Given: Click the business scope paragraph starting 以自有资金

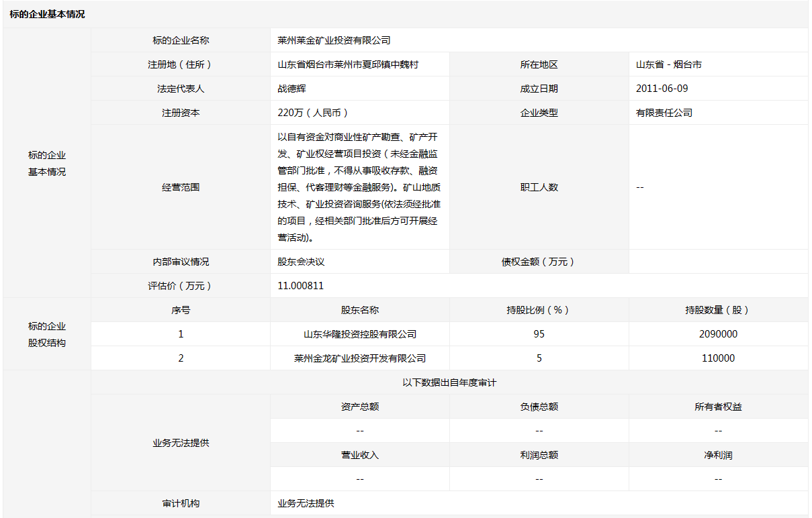Looking at the screenshot, I should 359,187.
